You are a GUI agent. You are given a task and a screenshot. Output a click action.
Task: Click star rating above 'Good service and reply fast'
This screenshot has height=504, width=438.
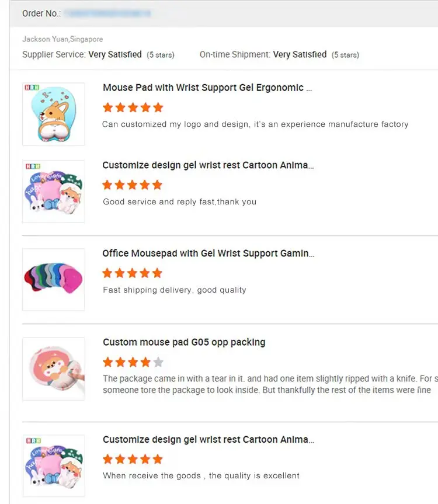(x=133, y=185)
